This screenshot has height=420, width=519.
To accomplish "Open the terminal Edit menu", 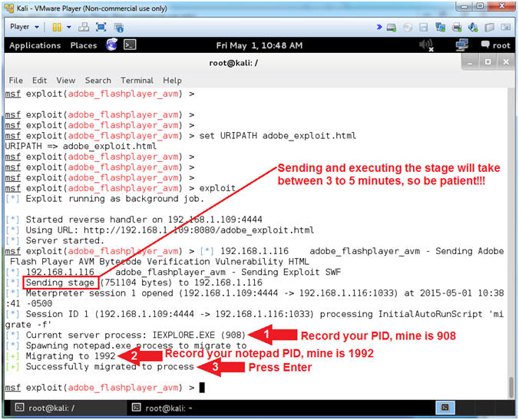I will click(x=39, y=81).
